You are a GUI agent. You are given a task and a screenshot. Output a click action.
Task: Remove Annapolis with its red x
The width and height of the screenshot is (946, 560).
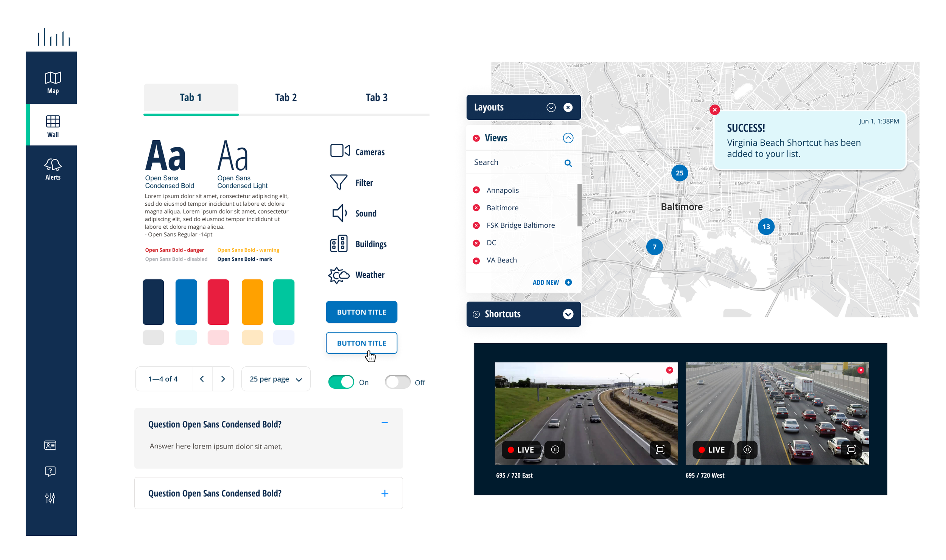[x=476, y=190]
